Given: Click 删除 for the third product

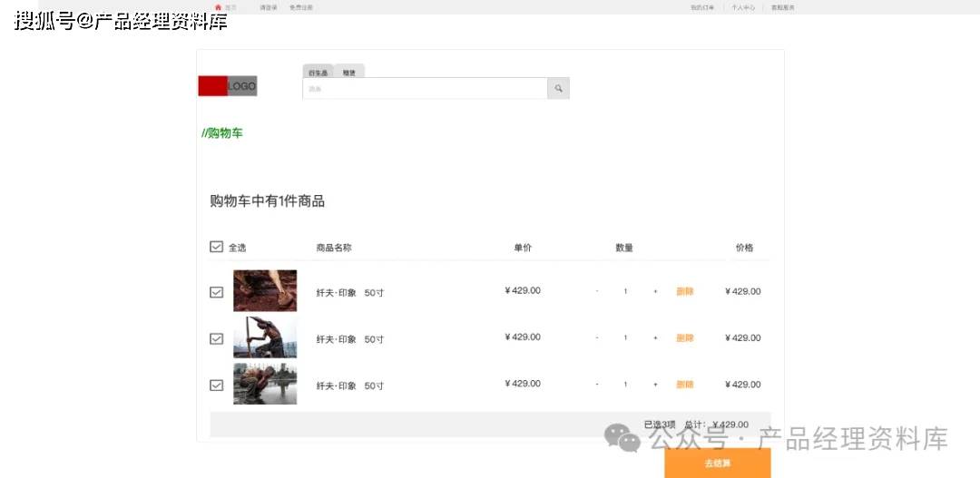Looking at the screenshot, I should coord(685,385).
